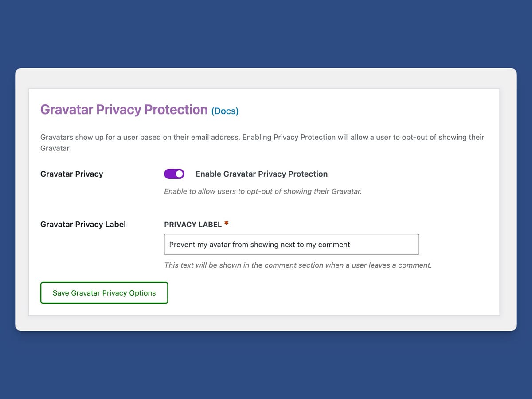Save Gravatar Privacy Options
This screenshot has height=399, width=532.
[x=104, y=293]
